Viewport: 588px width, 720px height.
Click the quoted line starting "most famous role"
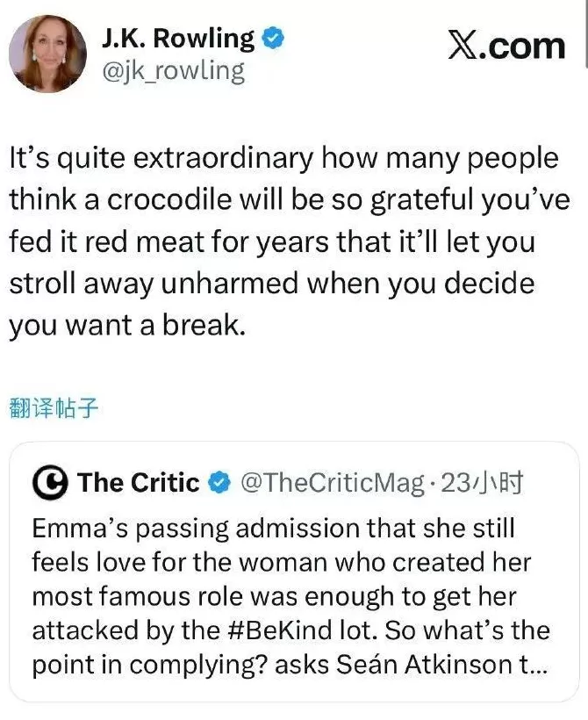(274, 596)
